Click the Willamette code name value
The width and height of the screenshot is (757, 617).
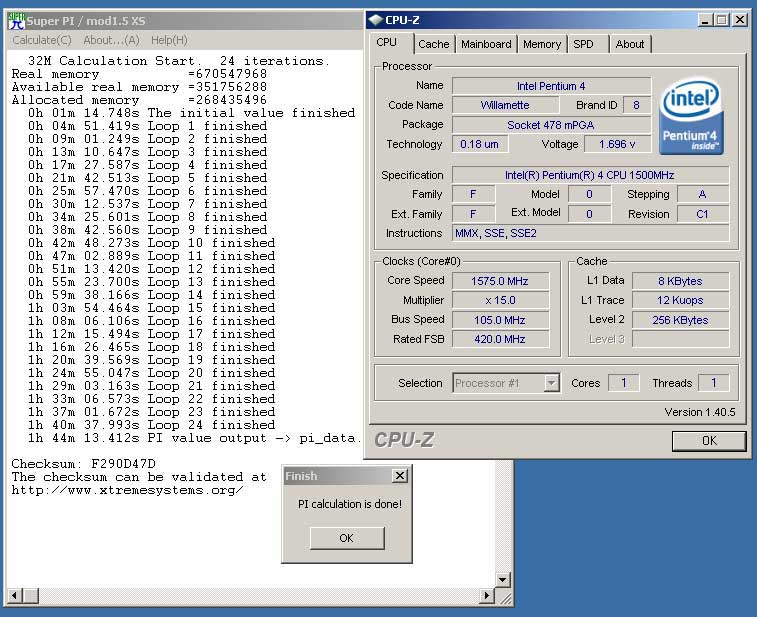point(505,105)
